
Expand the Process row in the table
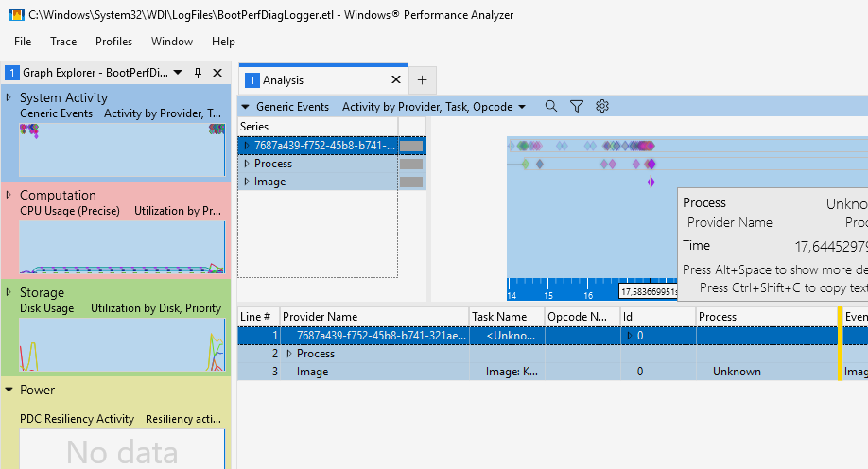[x=289, y=354]
